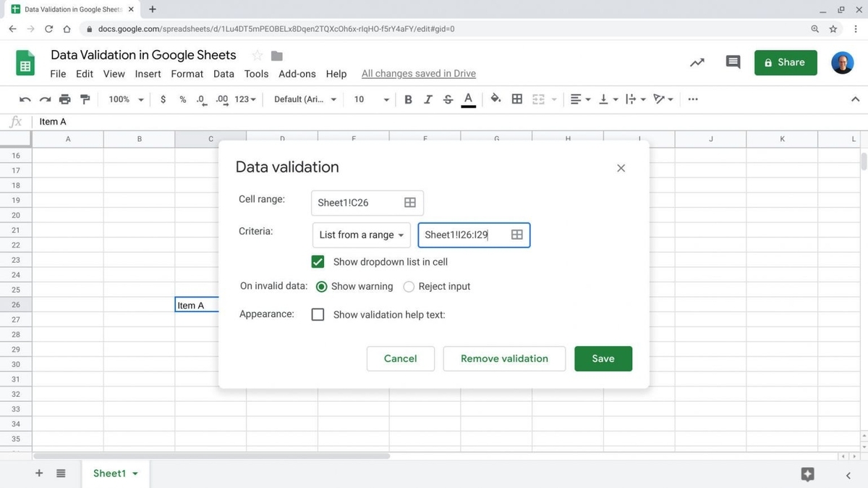This screenshot has height=488, width=868.
Task: Click Remove validation
Action: 504,358
